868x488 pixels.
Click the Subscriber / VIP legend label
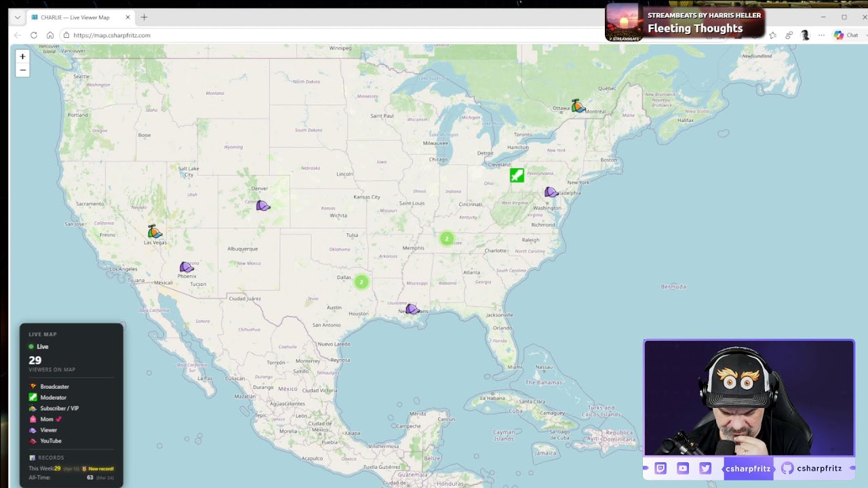(60, 408)
